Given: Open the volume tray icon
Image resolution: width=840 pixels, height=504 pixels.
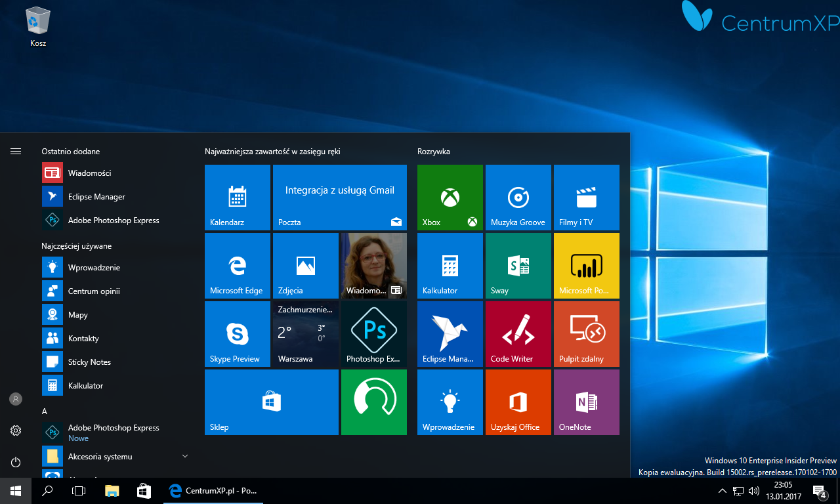Looking at the screenshot, I should tap(754, 491).
